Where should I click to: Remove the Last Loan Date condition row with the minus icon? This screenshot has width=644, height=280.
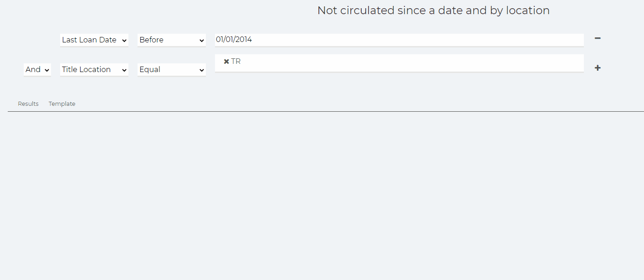pyautogui.click(x=598, y=38)
